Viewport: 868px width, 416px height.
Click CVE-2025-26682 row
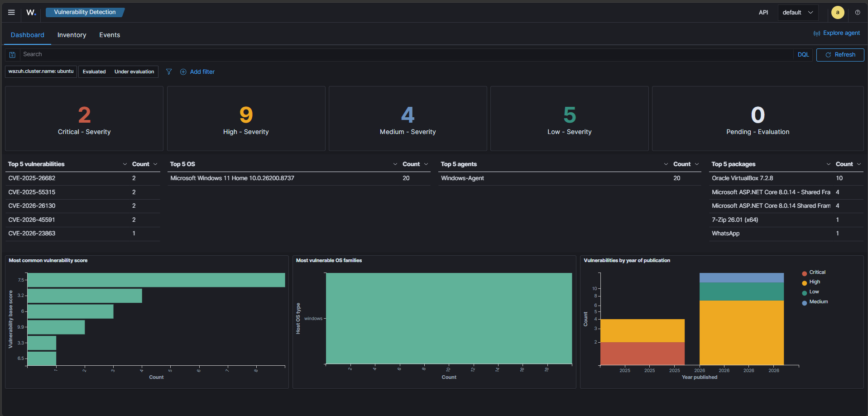83,178
